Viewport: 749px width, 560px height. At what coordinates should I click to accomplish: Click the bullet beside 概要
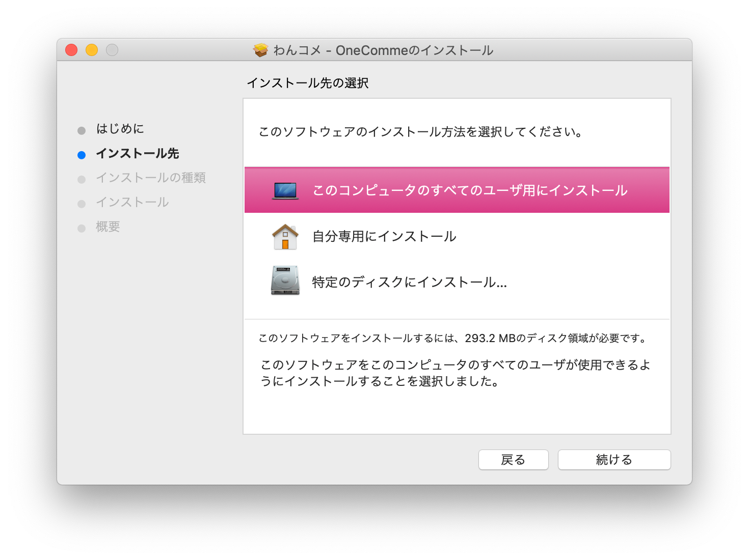(82, 228)
